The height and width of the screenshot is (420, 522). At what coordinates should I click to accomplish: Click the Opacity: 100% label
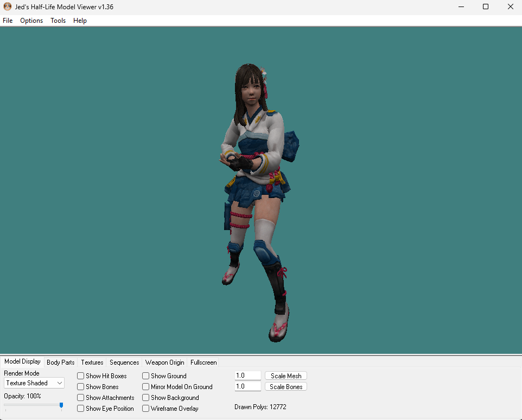(x=22, y=396)
